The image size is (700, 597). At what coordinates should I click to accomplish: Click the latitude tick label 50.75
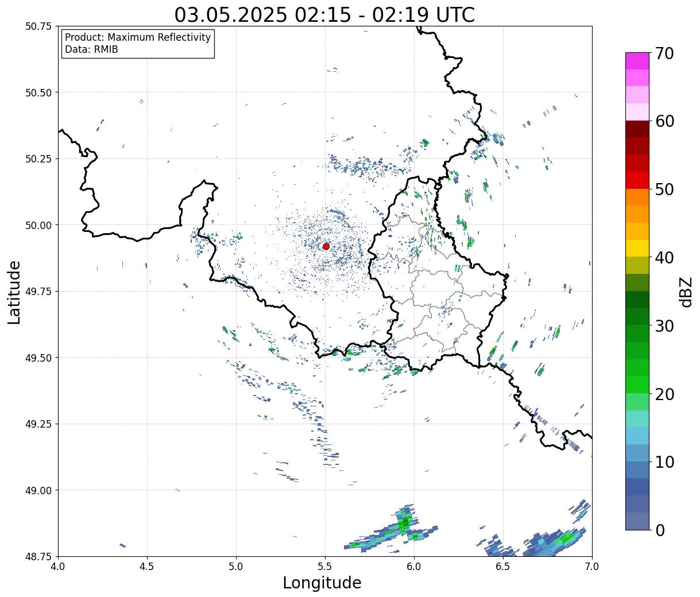tap(38, 26)
